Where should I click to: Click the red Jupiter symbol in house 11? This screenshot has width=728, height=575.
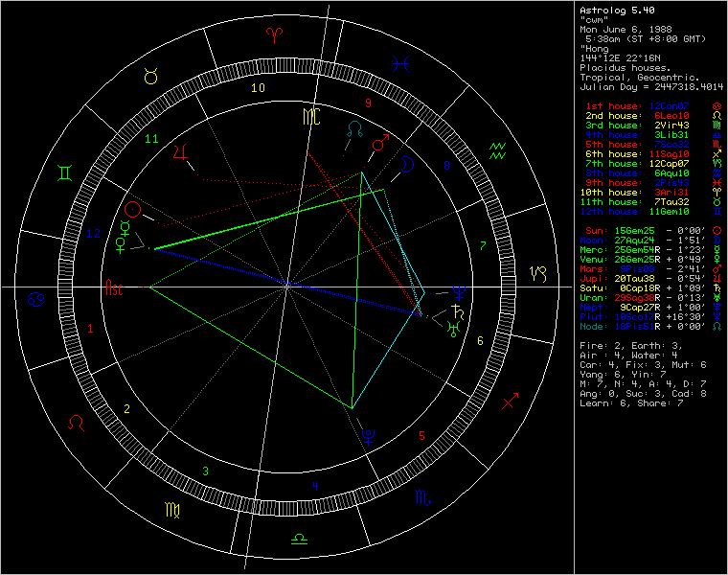coord(180,151)
